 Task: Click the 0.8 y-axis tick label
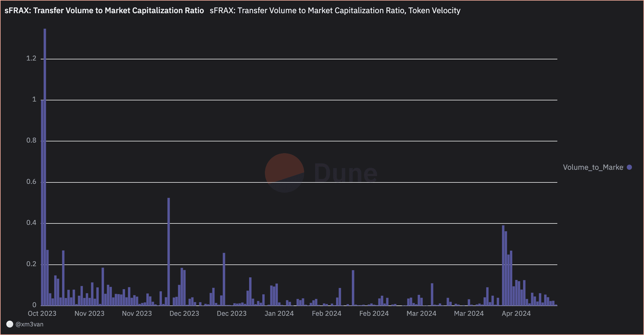[31, 141]
